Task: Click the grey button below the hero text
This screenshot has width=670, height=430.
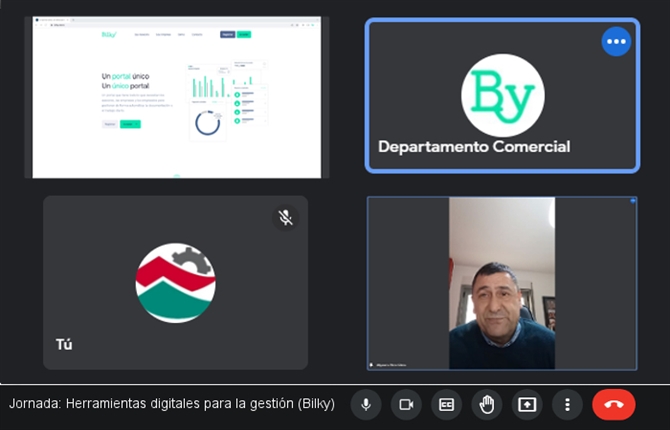Action: [110, 124]
